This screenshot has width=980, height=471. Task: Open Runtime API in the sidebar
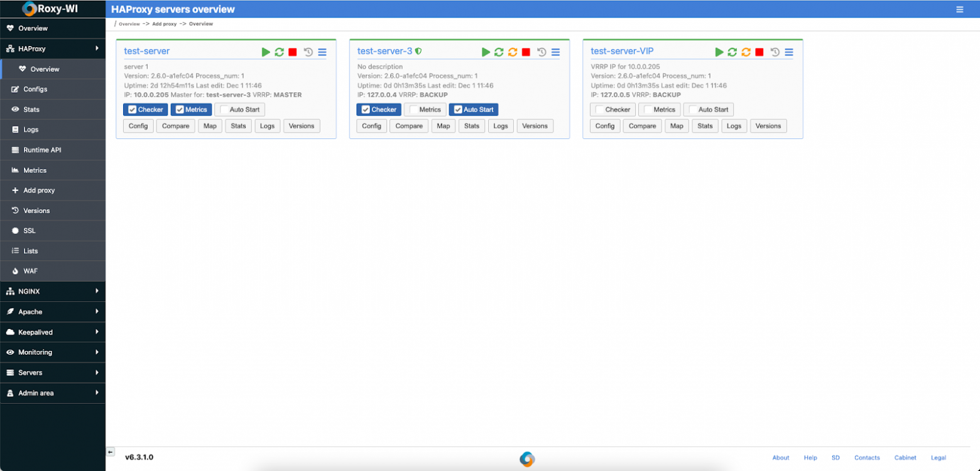pyautogui.click(x=53, y=150)
